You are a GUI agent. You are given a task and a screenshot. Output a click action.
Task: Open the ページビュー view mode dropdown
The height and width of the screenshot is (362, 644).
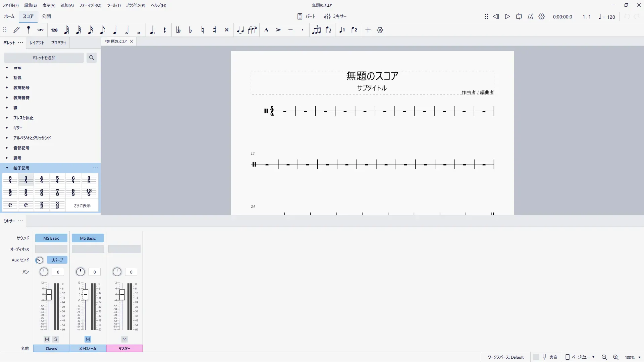[580, 357]
